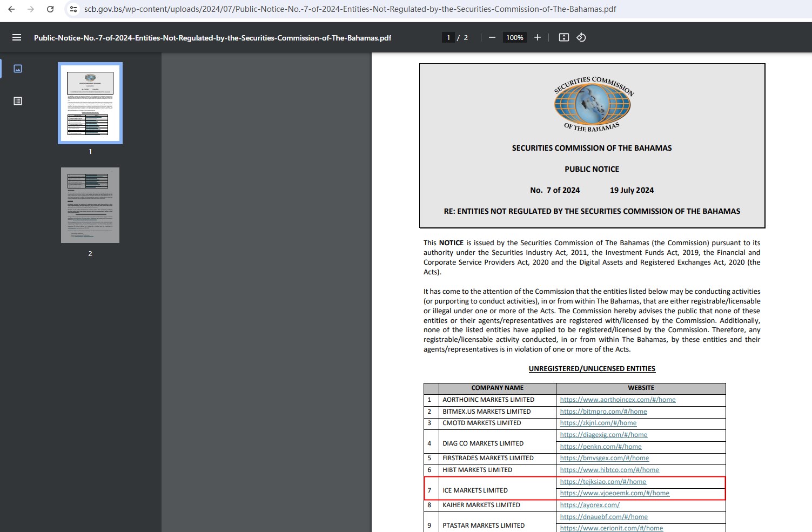Toggle the sidebar with the hamburger menu icon
This screenshot has height=532, width=812.
[x=17, y=37]
